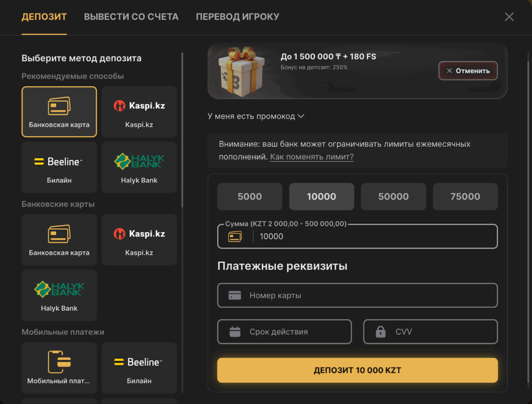Open the Как поменять лимит link

point(312,157)
